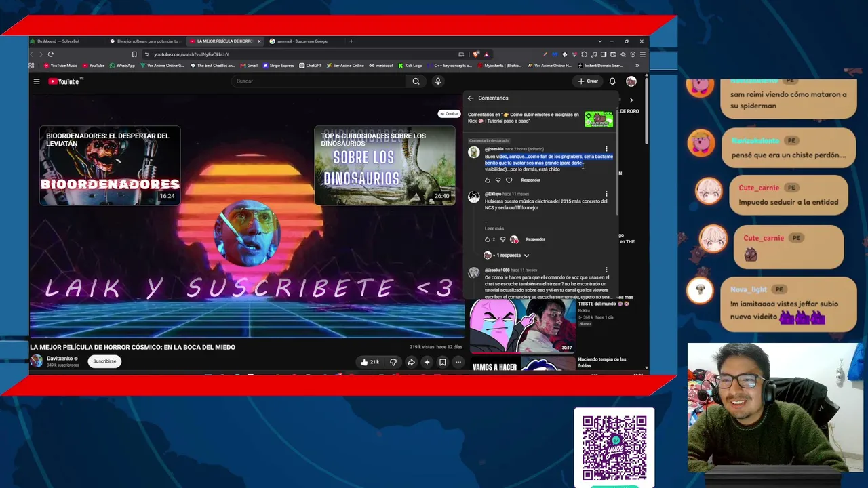This screenshot has width=868, height=488.
Task: Like the comment by @joset46s
Action: click(x=487, y=180)
